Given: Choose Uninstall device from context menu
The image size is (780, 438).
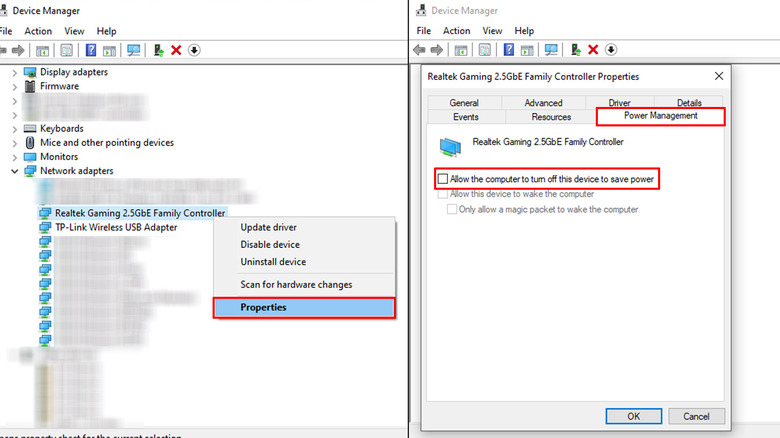Looking at the screenshot, I should [273, 262].
